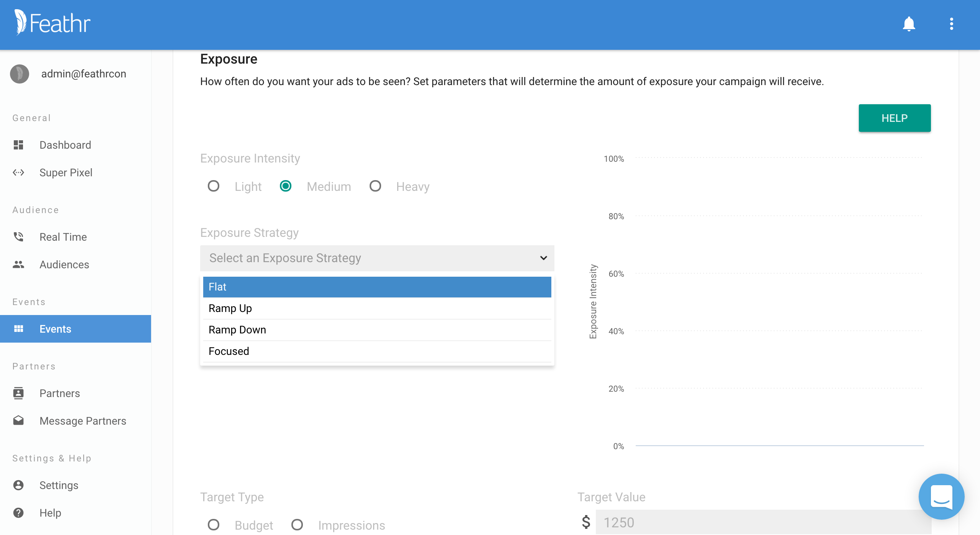Choose Budget target type

(x=214, y=525)
